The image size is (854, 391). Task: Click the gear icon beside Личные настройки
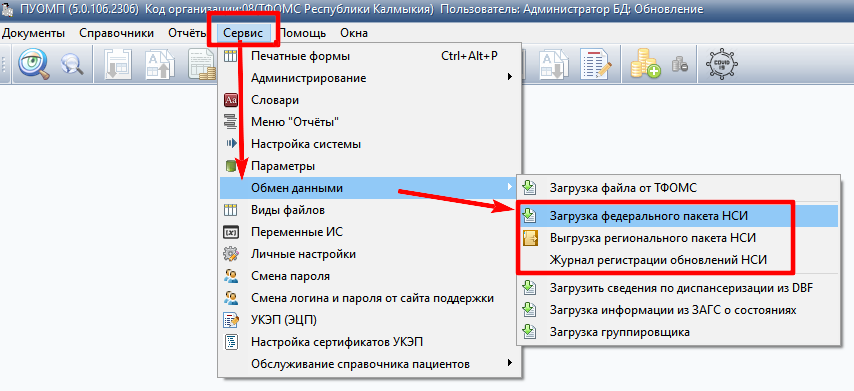click(231, 254)
